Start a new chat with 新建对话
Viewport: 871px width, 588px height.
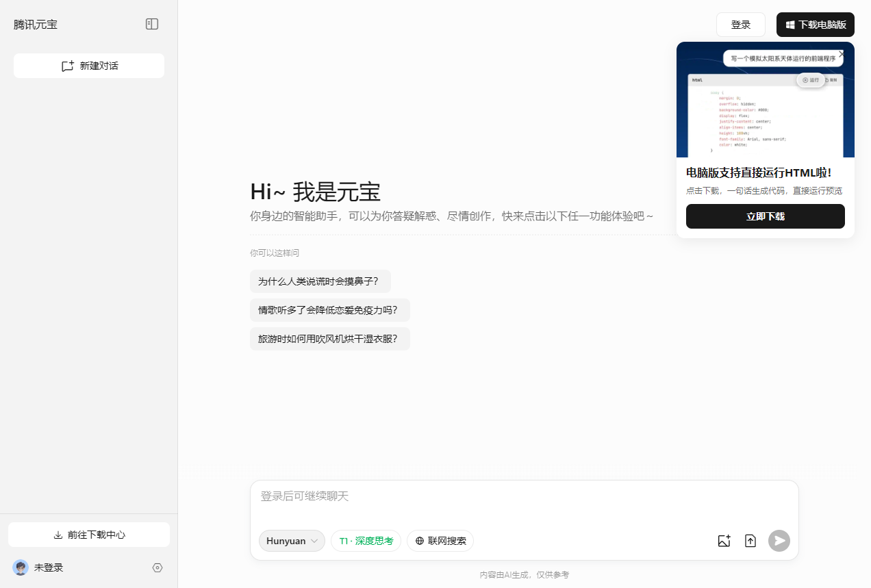pyautogui.click(x=89, y=66)
